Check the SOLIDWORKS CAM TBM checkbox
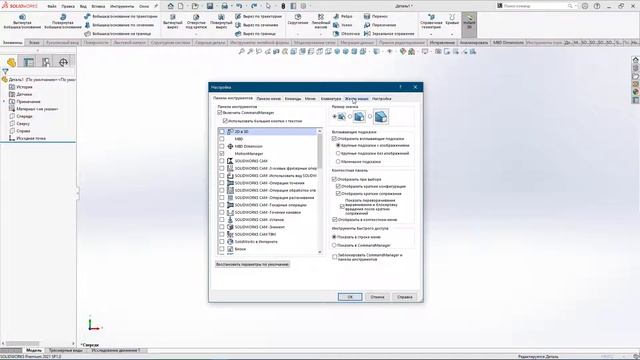 tap(222, 234)
